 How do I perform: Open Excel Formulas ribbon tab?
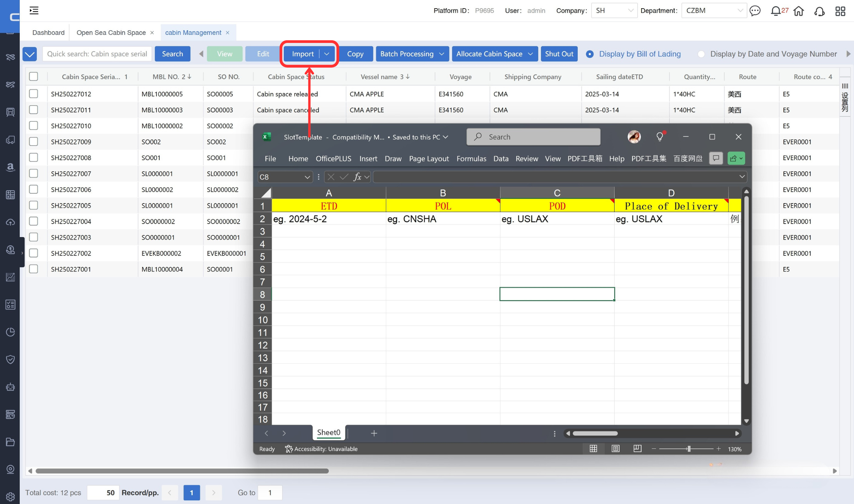click(x=471, y=158)
